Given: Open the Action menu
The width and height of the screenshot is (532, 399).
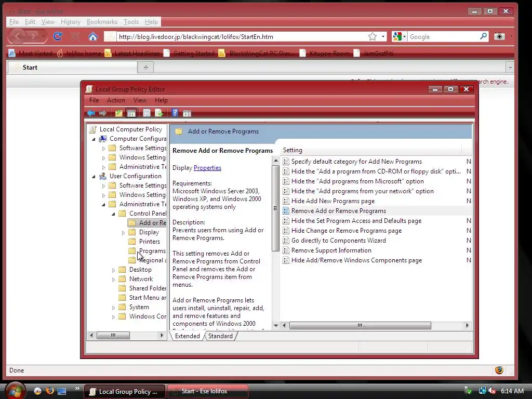Looking at the screenshot, I should pyautogui.click(x=116, y=100).
